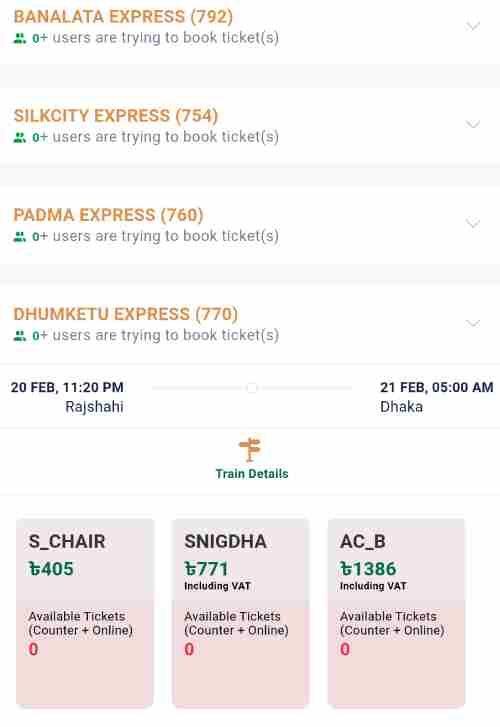Click users icon under Dhumketu Express
Image resolution: width=500 pixels, height=727 pixels.
[19, 336]
